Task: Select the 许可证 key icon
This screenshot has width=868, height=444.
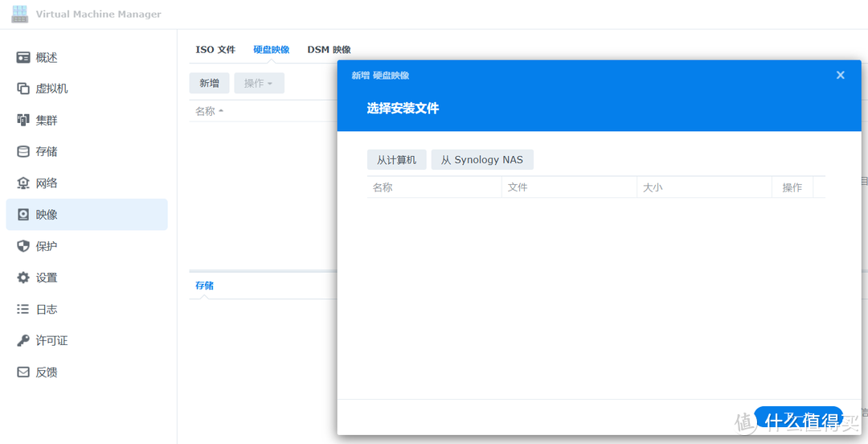Action: point(23,340)
